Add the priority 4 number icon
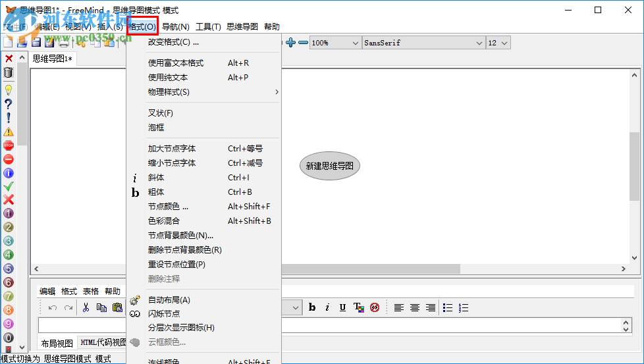The image size is (644, 364). (9, 255)
